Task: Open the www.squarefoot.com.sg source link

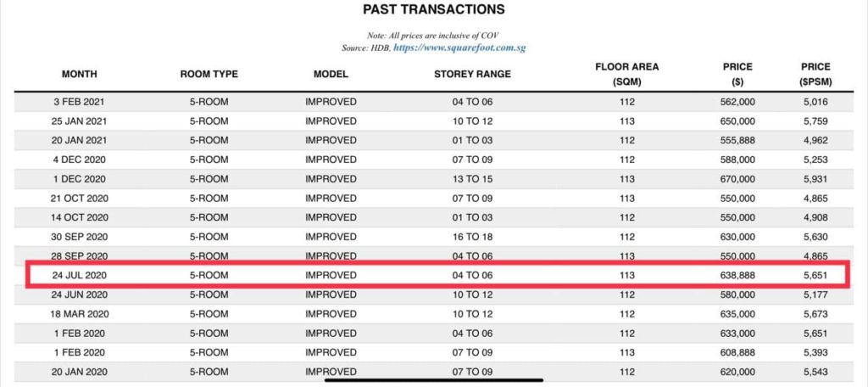Action: click(x=472, y=48)
